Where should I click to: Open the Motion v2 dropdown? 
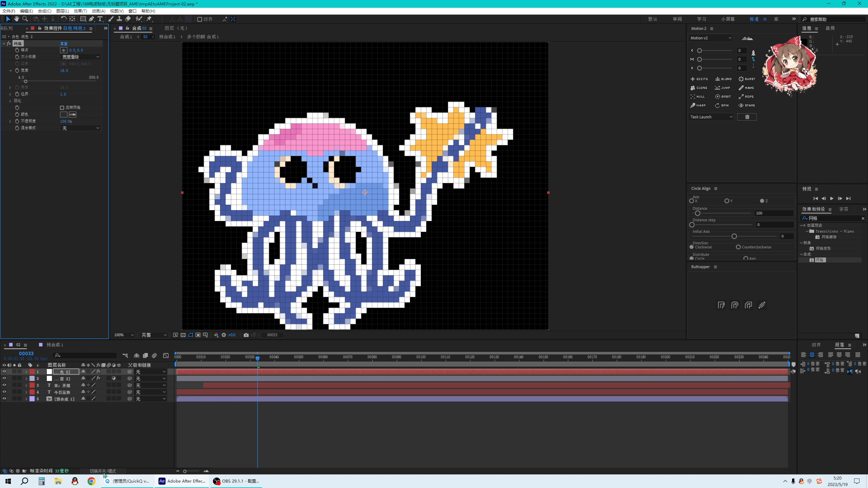[711, 38]
